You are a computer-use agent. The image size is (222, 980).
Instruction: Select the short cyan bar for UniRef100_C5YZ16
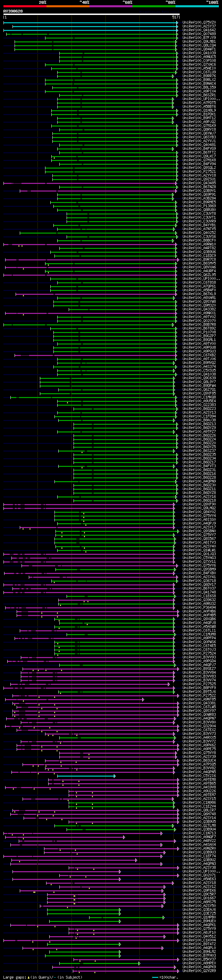tap(86, 776)
